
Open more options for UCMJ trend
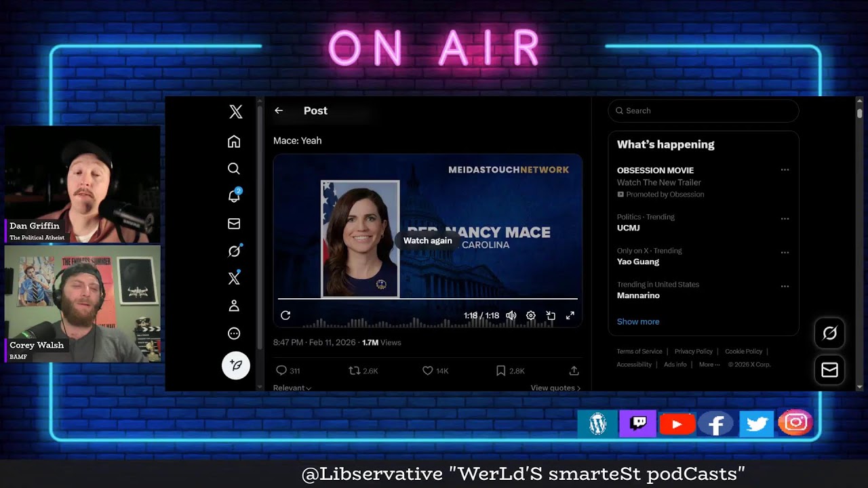pyautogui.click(x=785, y=219)
